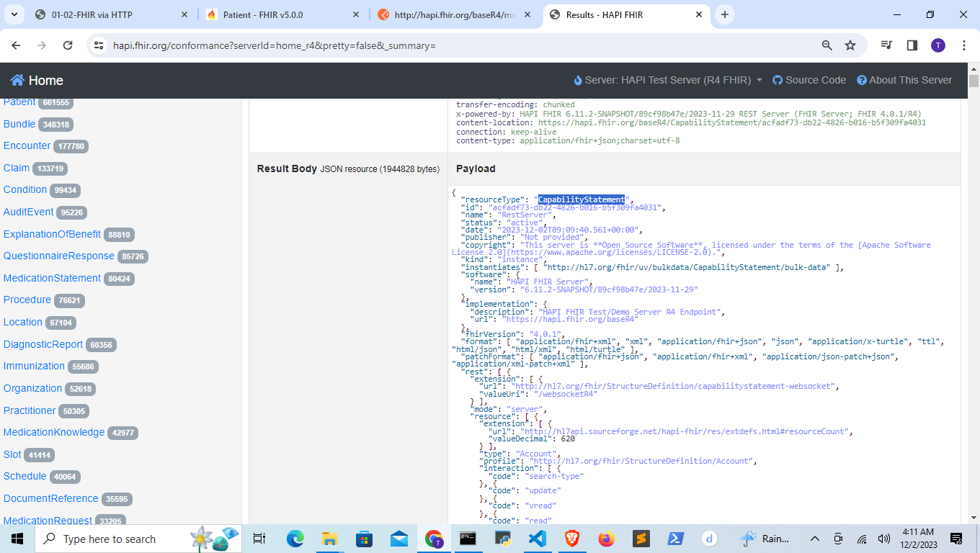This screenshot has height=553, width=980.
Task: Open the Slot resource link
Action: click(12, 454)
